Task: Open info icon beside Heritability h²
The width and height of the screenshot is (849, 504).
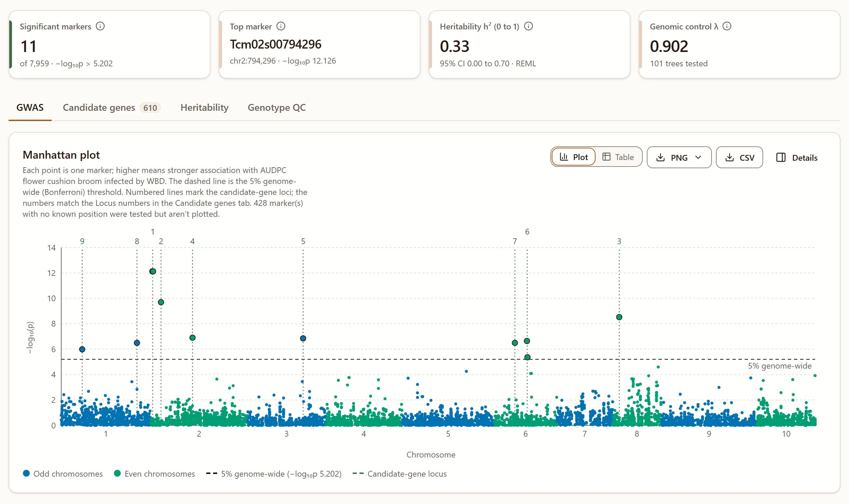Action: [x=528, y=26]
